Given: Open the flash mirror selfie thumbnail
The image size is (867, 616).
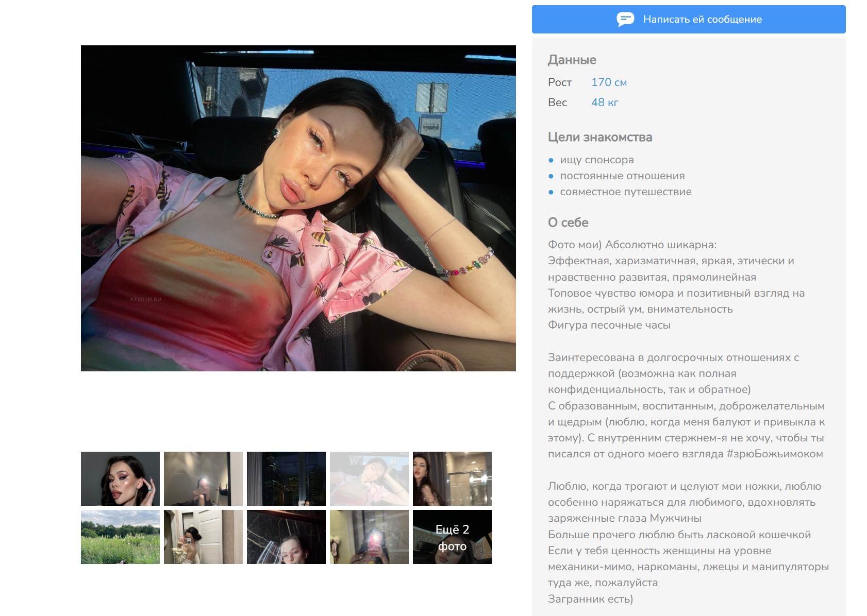Looking at the screenshot, I should [x=369, y=537].
